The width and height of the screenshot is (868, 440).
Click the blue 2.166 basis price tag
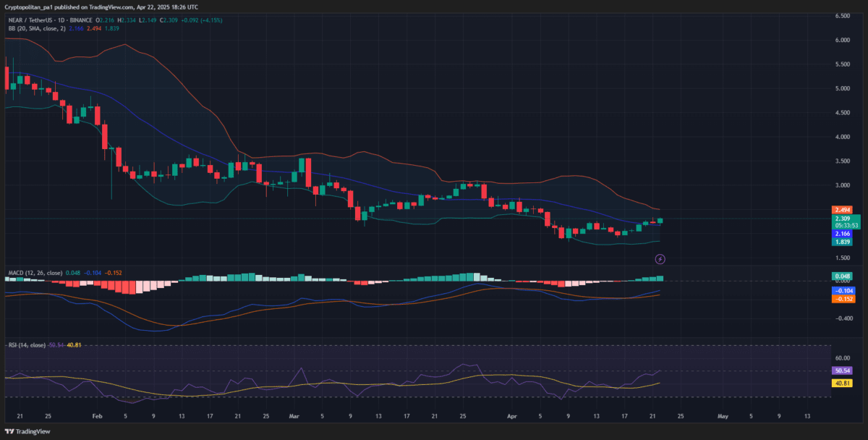tap(841, 234)
